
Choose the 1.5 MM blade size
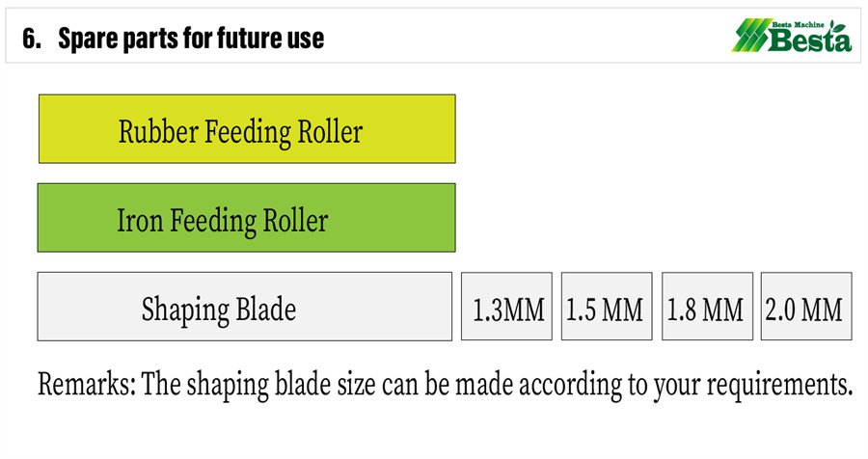(x=607, y=307)
